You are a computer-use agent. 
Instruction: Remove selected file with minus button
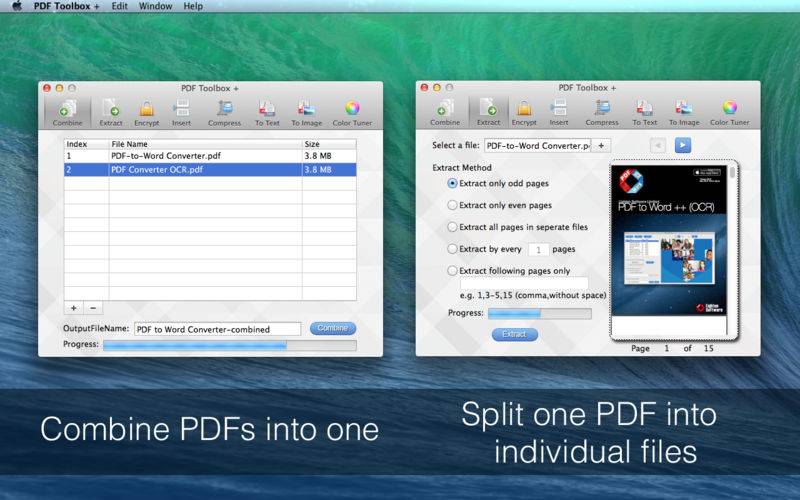[93, 308]
